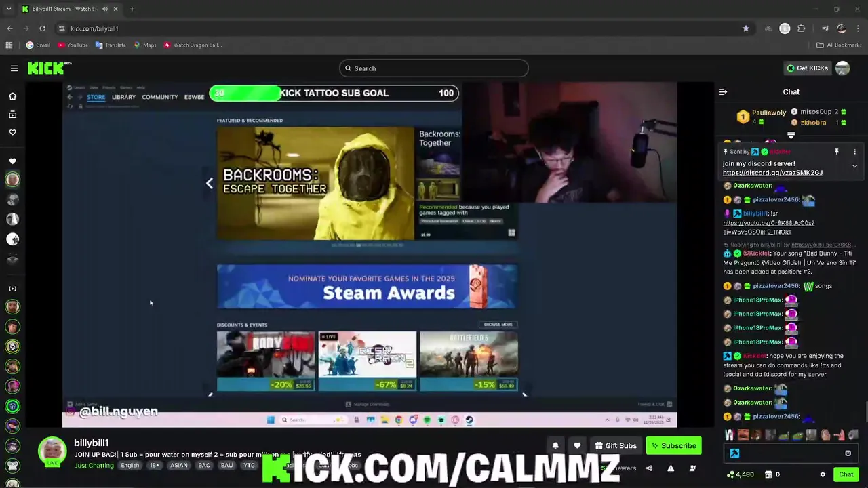Unpin the pinned chat message

(837, 152)
